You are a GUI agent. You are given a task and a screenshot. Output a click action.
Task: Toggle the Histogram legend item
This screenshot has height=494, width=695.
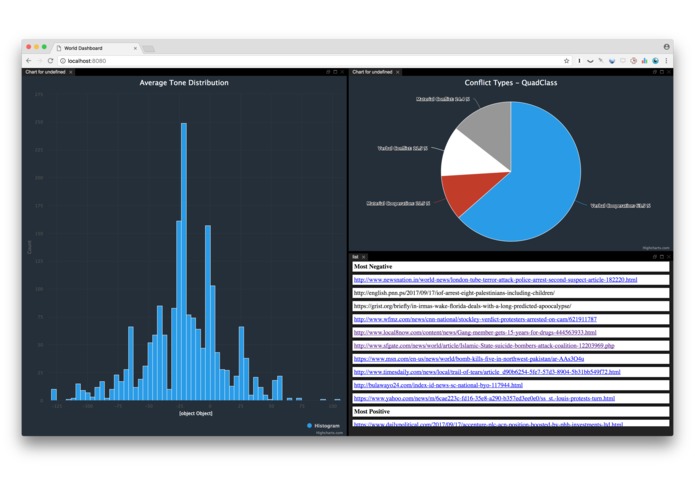click(x=324, y=426)
